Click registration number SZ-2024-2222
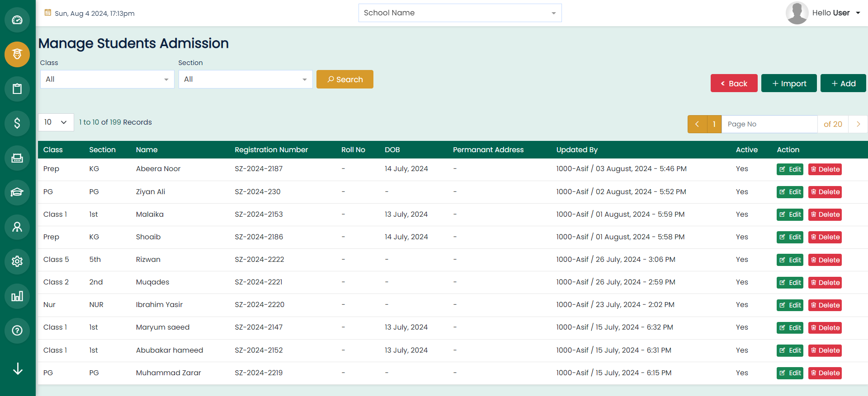Screen dimensions: 868x396 click(x=259, y=260)
